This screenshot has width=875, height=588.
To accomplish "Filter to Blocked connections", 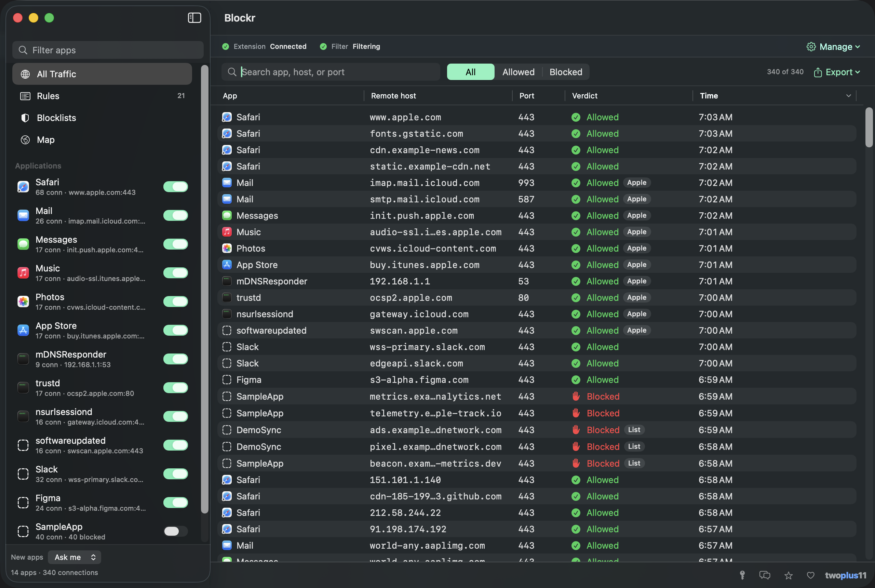I will coord(566,72).
